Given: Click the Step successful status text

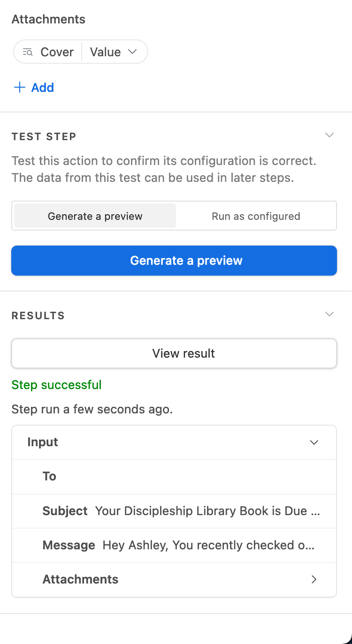Looking at the screenshot, I should tap(56, 385).
